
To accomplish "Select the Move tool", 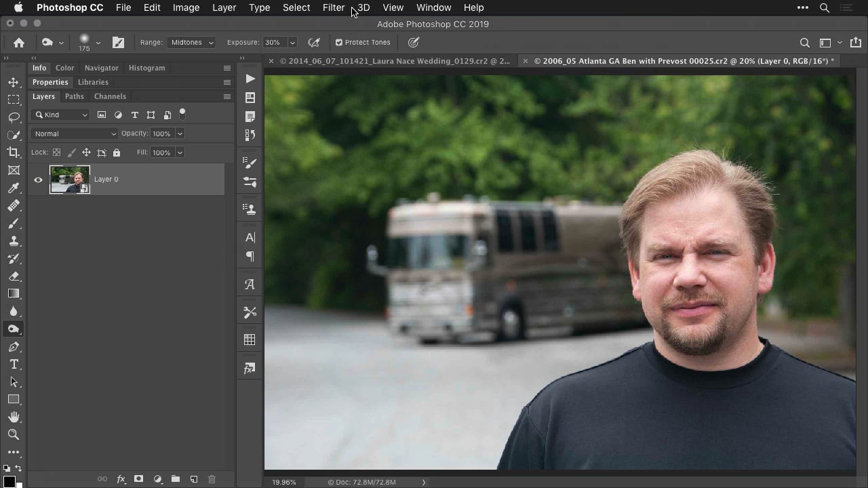I will click(x=14, y=82).
